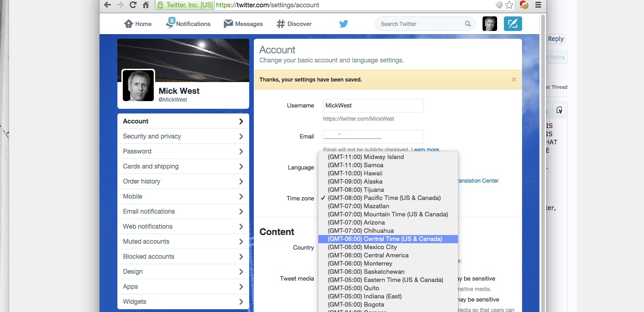Choose Central America time zone
This screenshot has height=312, width=644.
(x=388, y=255)
